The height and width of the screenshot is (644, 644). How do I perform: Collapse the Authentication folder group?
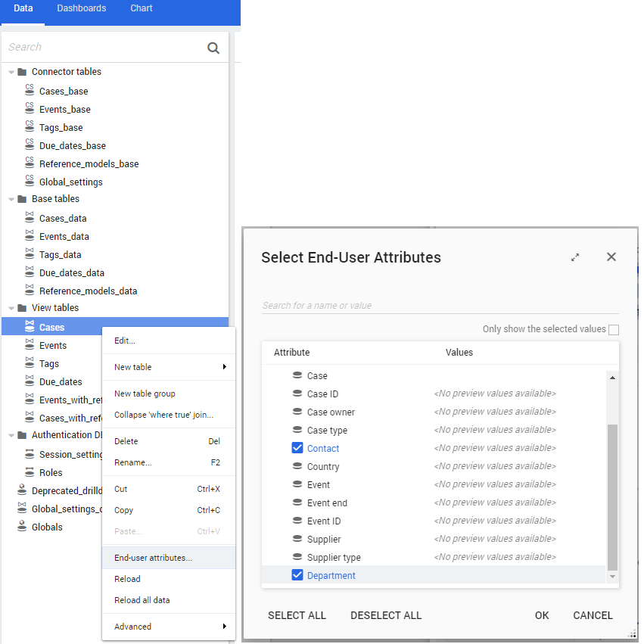point(11,436)
